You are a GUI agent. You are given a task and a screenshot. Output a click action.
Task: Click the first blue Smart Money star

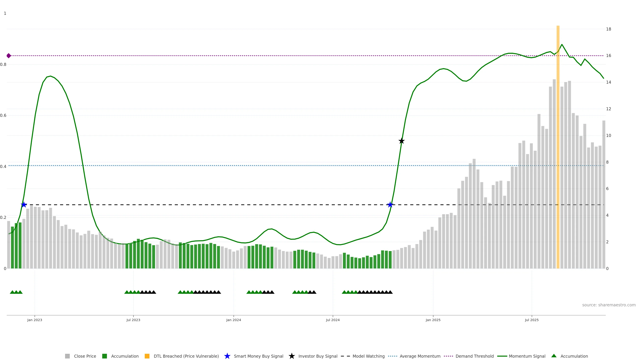click(x=24, y=205)
